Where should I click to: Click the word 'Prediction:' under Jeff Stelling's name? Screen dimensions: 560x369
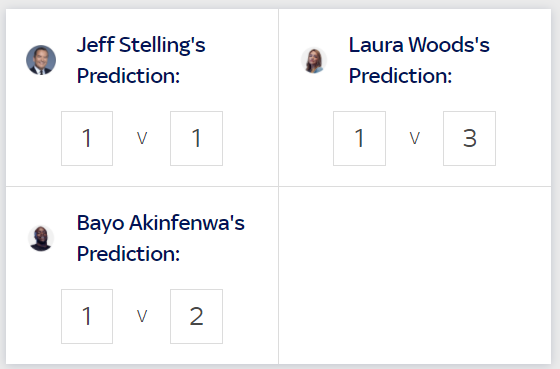pos(128,76)
